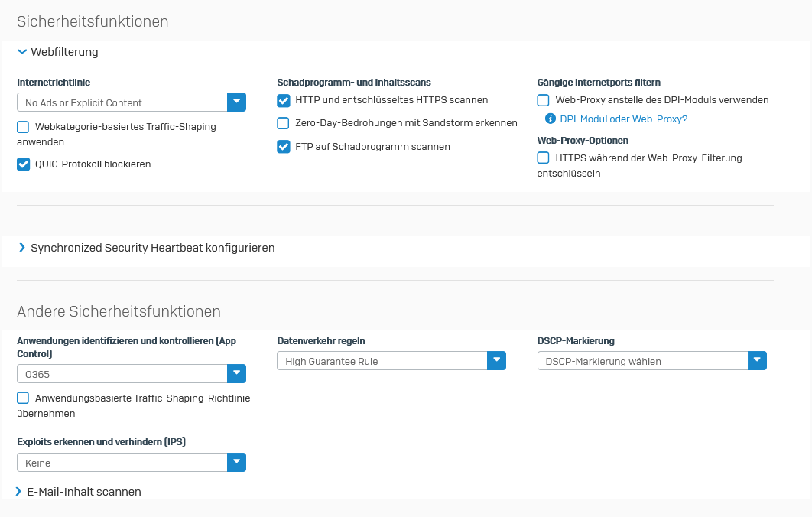Click the Gängige Internetports filtern label
The height and width of the screenshot is (517, 812).
point(599,83)
